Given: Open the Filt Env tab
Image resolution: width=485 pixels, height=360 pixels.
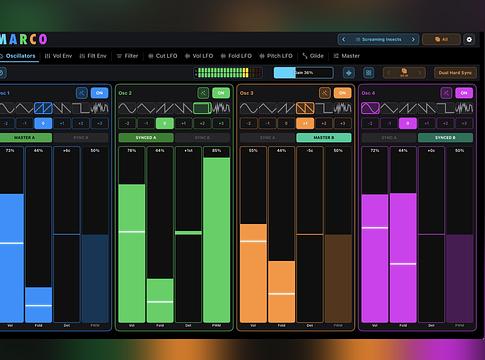Looking at the screenshot, I should (x=93, y=56).
